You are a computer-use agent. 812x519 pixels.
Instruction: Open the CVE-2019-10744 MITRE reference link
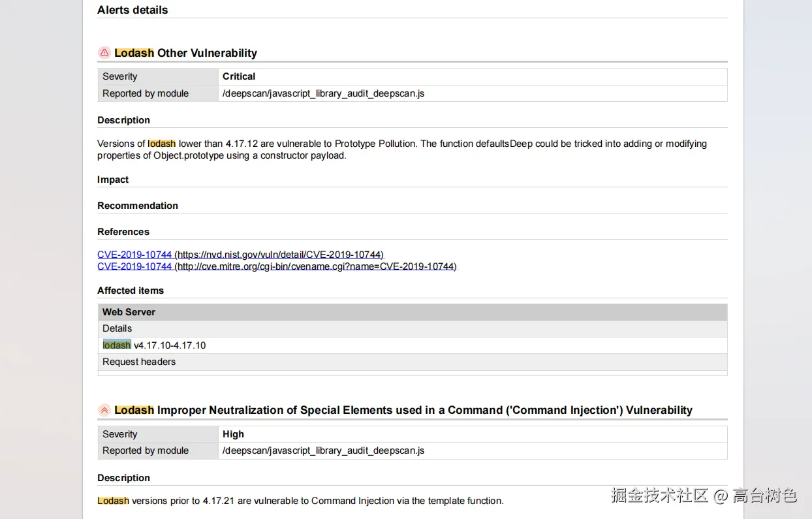pyautogui.click(x=277, y=266)
